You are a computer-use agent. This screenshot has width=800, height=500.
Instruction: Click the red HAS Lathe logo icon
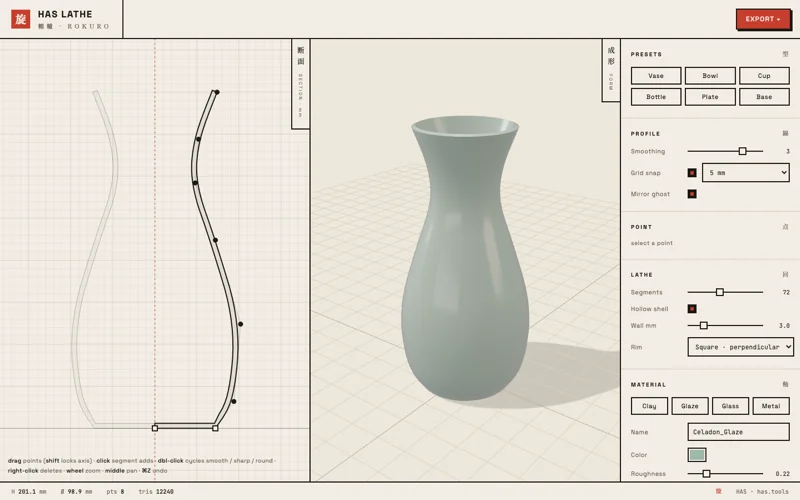click(20, 19)
